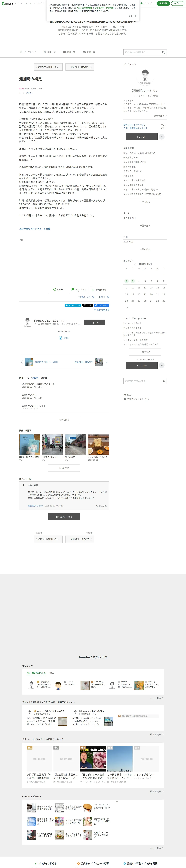
Task: Go to previous post 留置所生活2日目 at top
Action: tap(48, 67)
